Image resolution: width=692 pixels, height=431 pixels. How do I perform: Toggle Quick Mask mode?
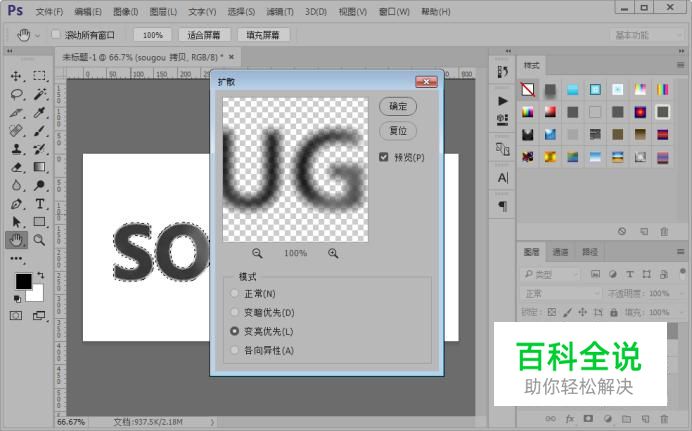16,315
